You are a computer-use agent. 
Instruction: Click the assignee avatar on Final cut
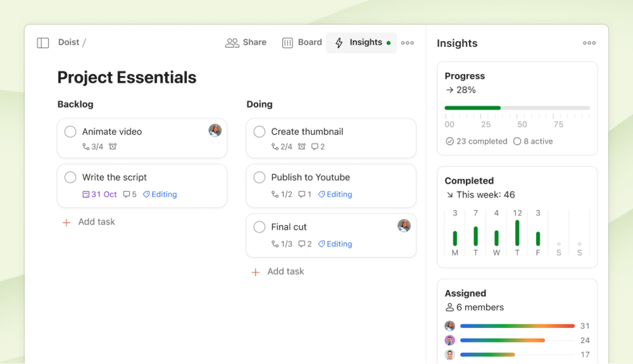(x=404, y=226)
